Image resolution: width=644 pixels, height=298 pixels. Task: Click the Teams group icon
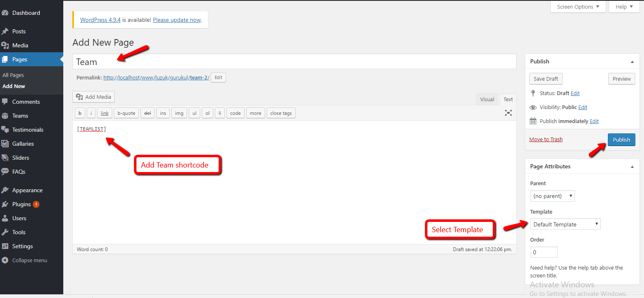5,116
